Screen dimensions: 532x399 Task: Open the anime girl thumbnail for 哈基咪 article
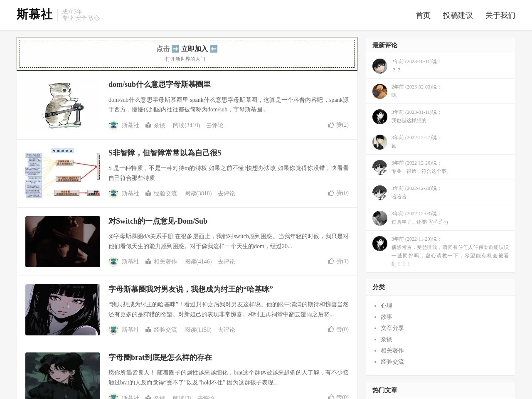tap(63, 310)
